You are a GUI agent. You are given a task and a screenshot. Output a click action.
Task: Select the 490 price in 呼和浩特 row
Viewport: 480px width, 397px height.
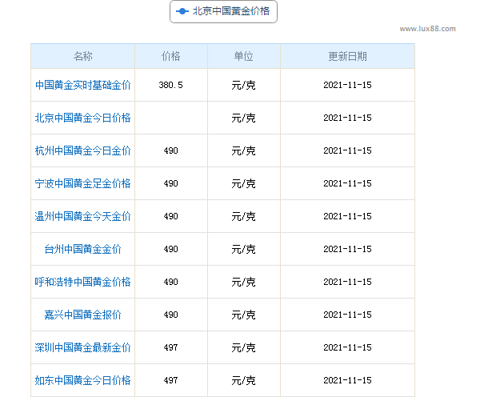[171, 282]
